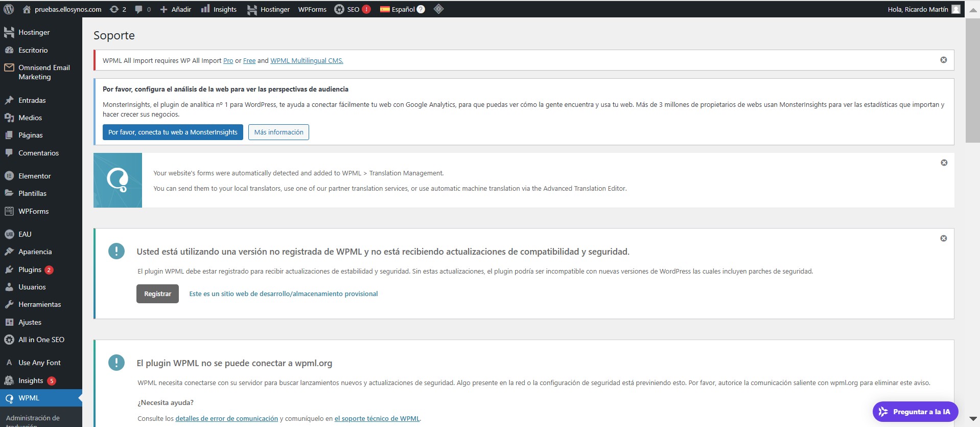Open the WPML Multilingual CMS link
980x427 pixels.
tap(307, 60)
